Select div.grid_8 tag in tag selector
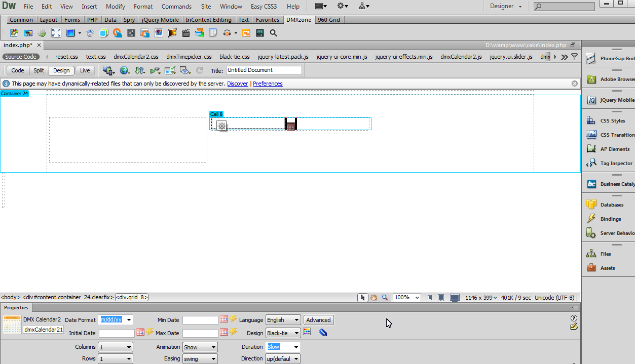Viewport: 635px width, 364px height. pyautogui.click(x=132, y=298)
